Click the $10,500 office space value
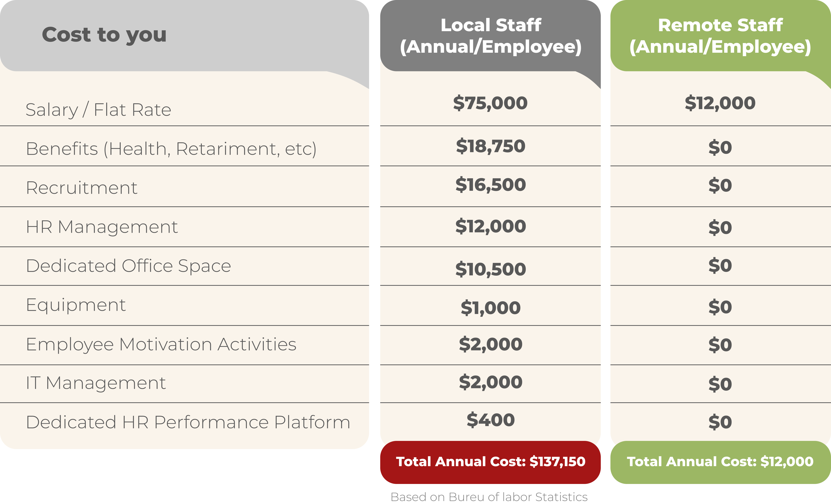 pyautogui.click(x=490, y=269)
